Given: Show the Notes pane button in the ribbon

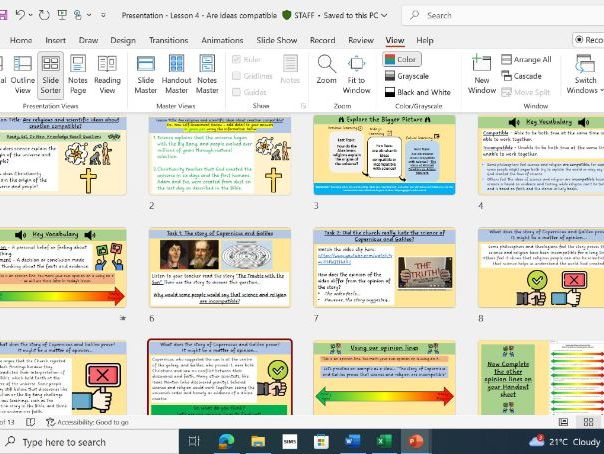Looking at the screenshot, I should [x=290, y=70].
